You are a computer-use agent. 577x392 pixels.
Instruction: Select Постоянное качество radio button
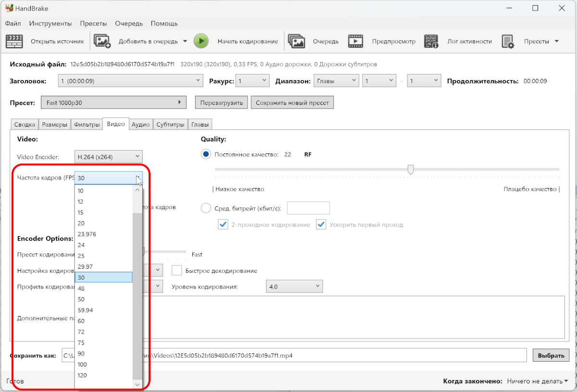206,154
